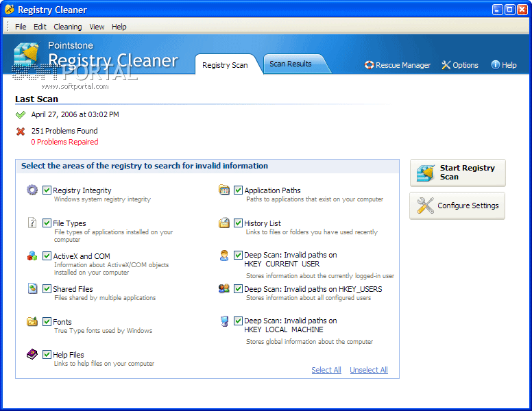Viewport: 532px width, 411px height.
Task: Open the Options link in header
Action: pyautogui.click(x=460, y=65)
